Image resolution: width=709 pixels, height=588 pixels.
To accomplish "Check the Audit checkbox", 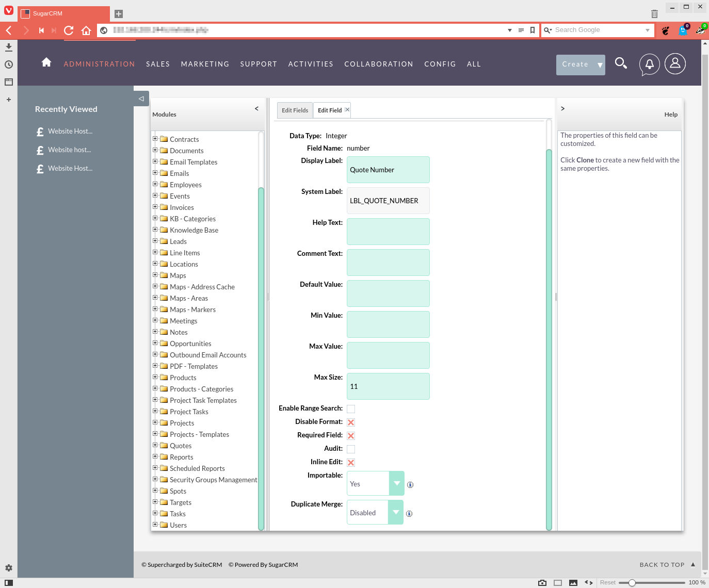I will [351, 449].
